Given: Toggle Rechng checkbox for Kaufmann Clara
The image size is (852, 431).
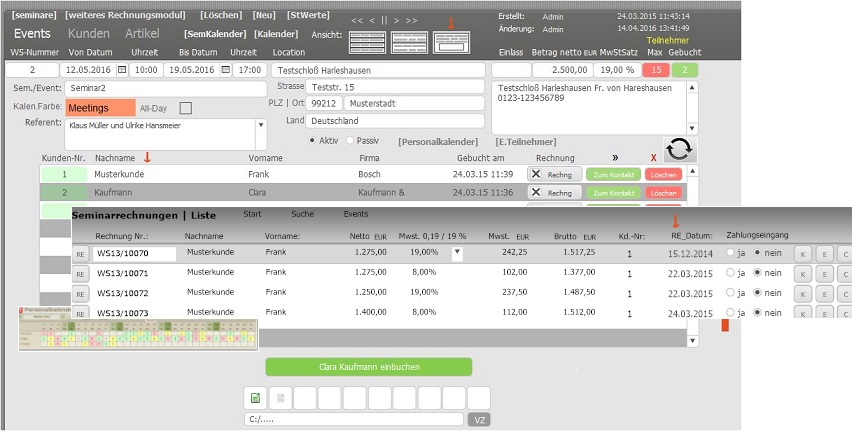Looking at the screenshot, I should pyautogui.click(x=536, y=192).
